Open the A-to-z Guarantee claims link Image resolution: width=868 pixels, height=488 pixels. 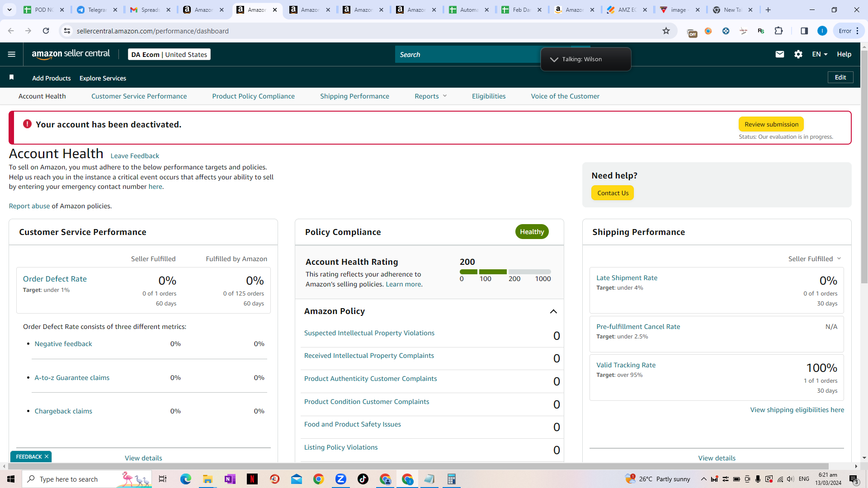click(x=72, y=378)
